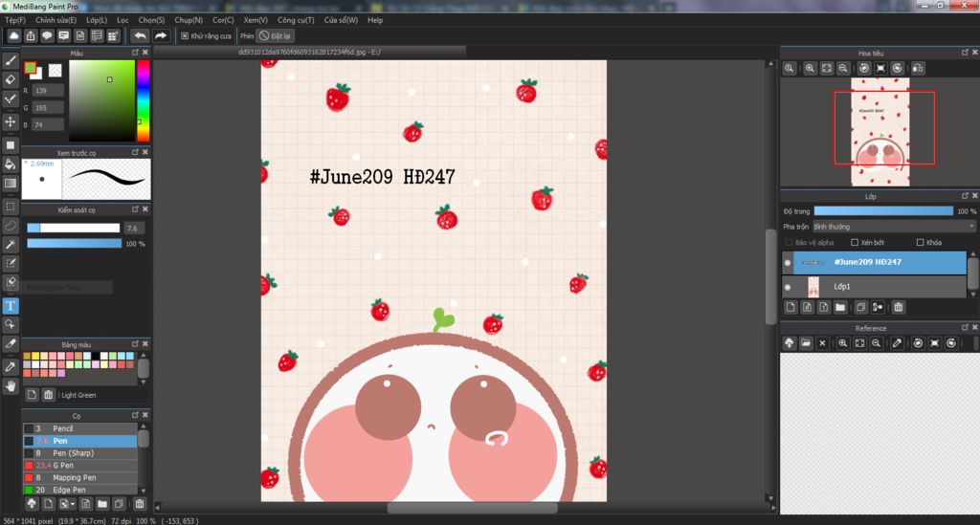Undock the Màu color panel
Screen dimensions: 980x525
(x=135, y=53)
